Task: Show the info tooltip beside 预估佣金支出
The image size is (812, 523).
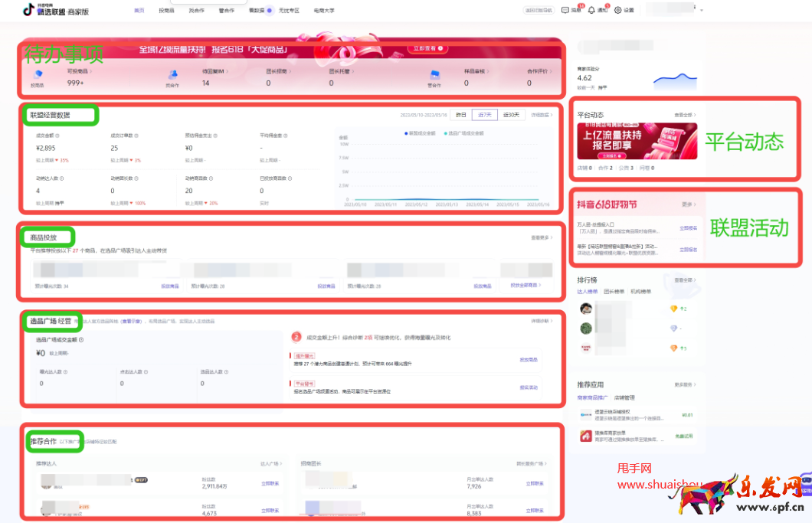Action: click(215, 136)
